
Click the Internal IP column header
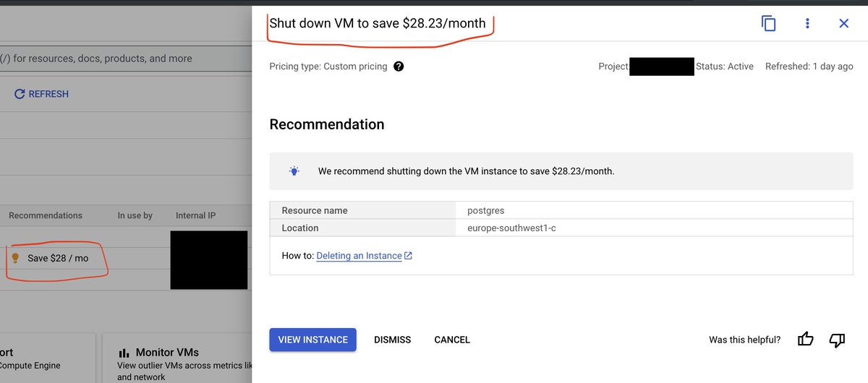[195, 215]
